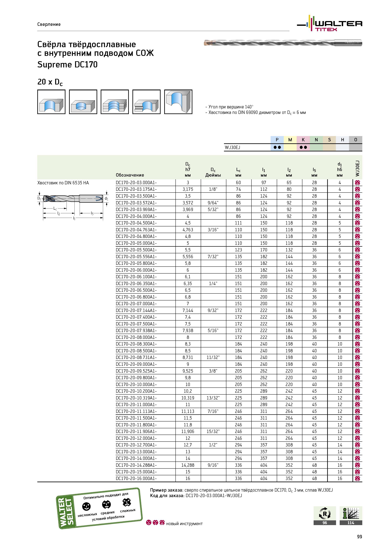The image size is (392, 555).
Task: Click the 3,572 diameter value
Action: coord(188,203)
